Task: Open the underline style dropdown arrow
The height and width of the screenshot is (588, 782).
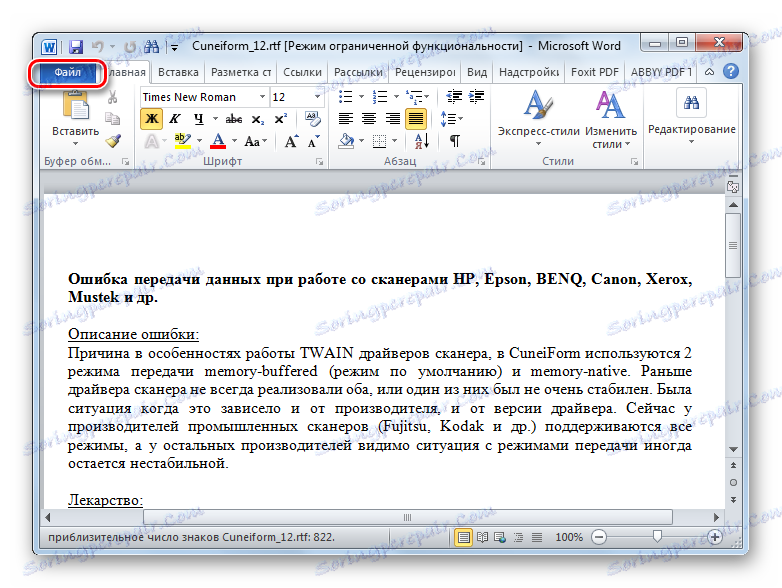Action: pyautogui.click(x=215, y=119)
